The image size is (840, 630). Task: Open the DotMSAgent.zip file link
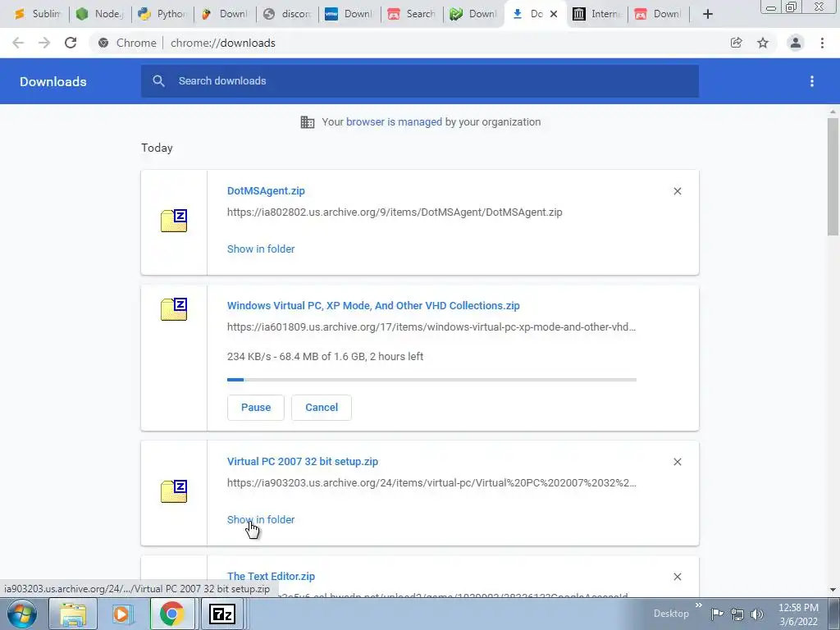click(266, 190)
